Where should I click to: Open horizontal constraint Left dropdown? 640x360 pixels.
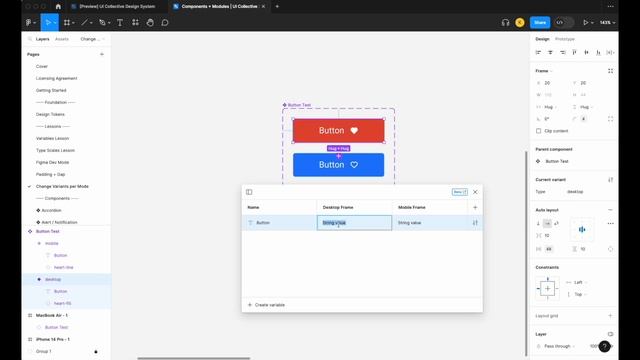pos(577,282)
